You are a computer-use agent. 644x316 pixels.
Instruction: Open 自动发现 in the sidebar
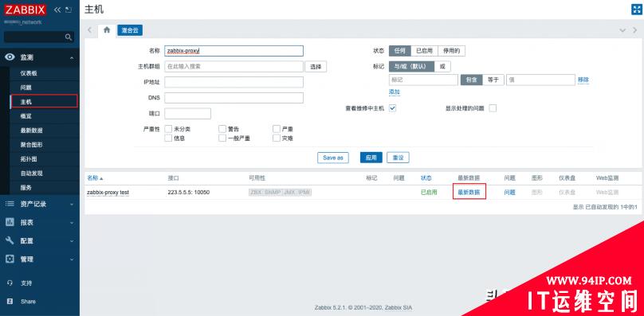tap(32, 174)
